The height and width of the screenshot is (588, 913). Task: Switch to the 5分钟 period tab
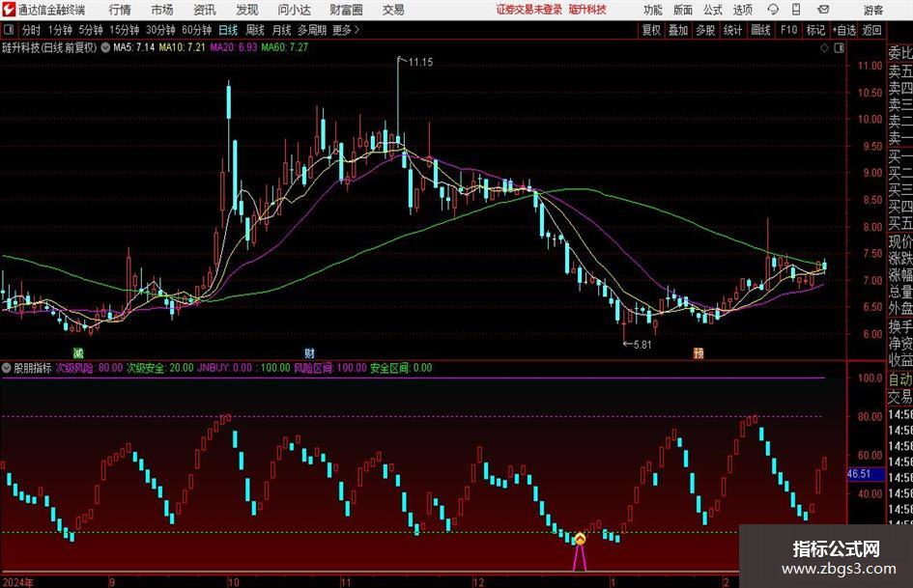(x=91, y=30)
